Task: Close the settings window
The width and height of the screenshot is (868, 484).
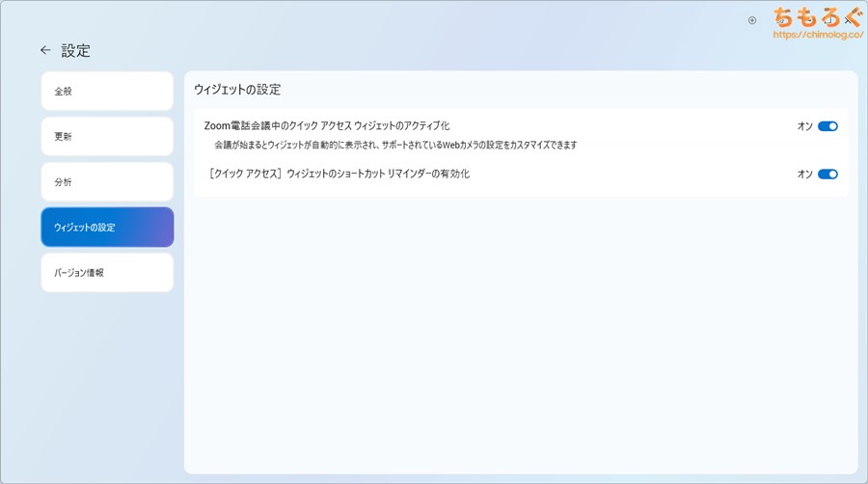Action: (849, 18)
